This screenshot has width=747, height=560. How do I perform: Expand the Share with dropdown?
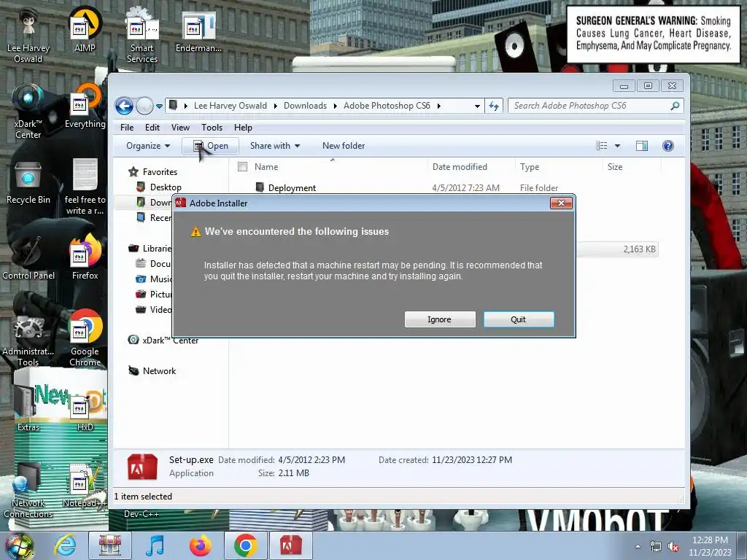pyautogui.click(x=275, y=146)
